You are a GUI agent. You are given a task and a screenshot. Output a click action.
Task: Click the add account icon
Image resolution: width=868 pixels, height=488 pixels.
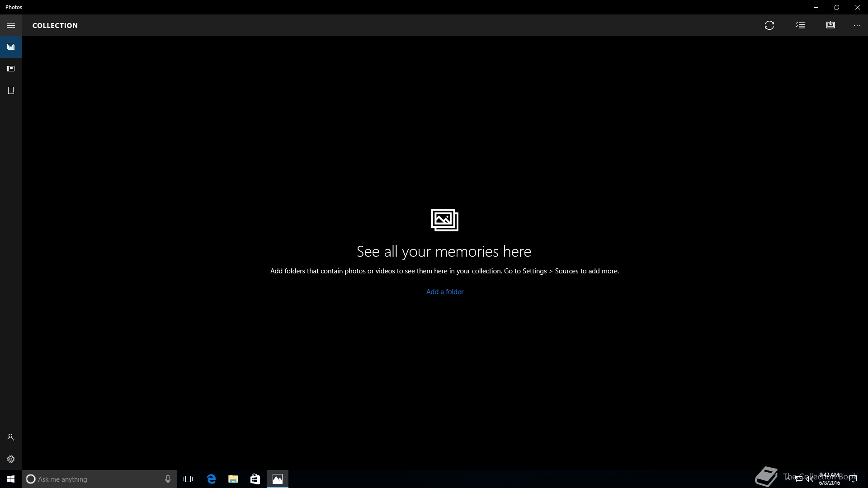[11, 437]
